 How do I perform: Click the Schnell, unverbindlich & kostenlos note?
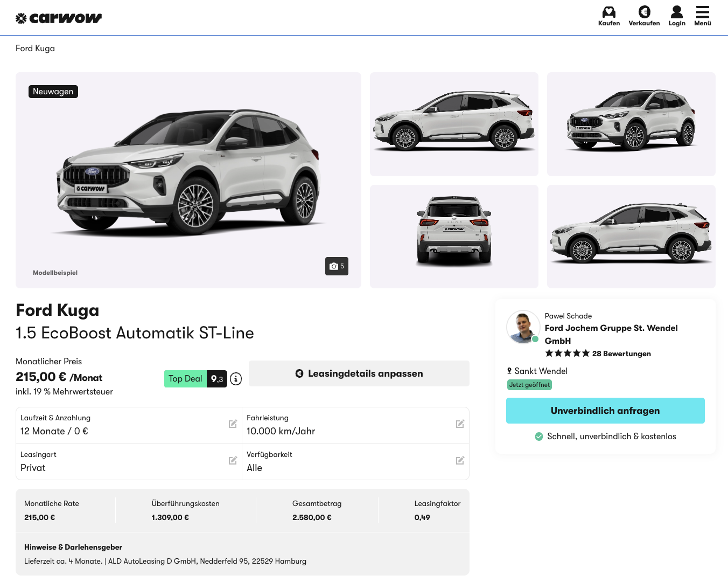(x=612, y=436)
